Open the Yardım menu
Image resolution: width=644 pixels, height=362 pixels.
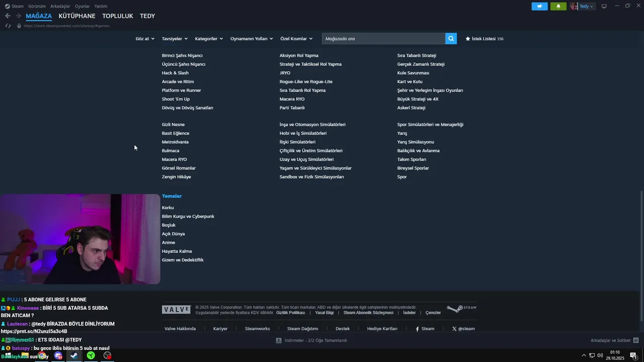tap(101, 6)
